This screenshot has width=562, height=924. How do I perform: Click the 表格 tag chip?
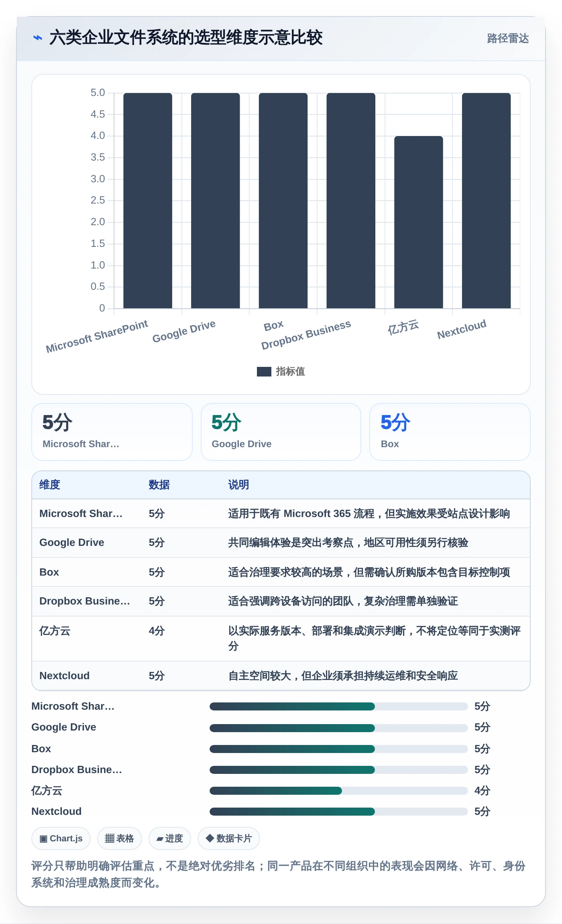(120, 839)
